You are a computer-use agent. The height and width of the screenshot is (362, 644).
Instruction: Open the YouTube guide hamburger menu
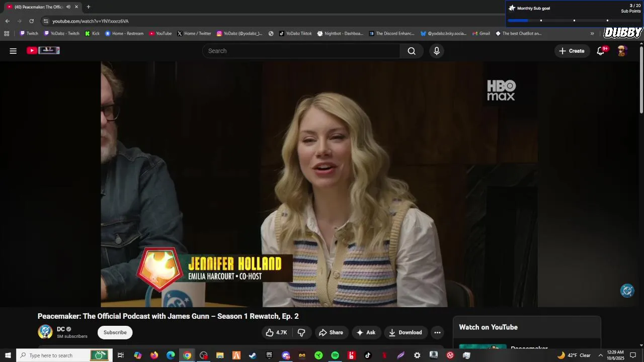click(13, 51)
